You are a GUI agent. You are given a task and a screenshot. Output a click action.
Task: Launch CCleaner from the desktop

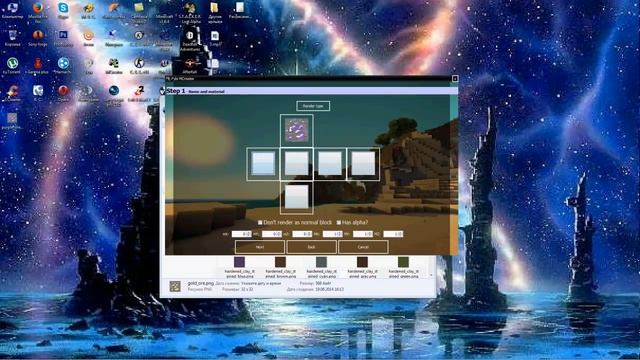click(x=12, y=92)
